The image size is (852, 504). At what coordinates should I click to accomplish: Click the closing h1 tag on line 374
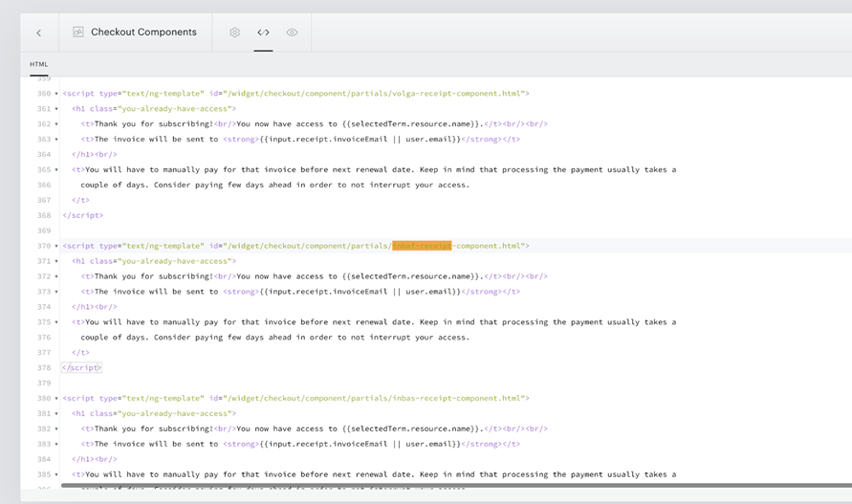(x=82, y=307)
